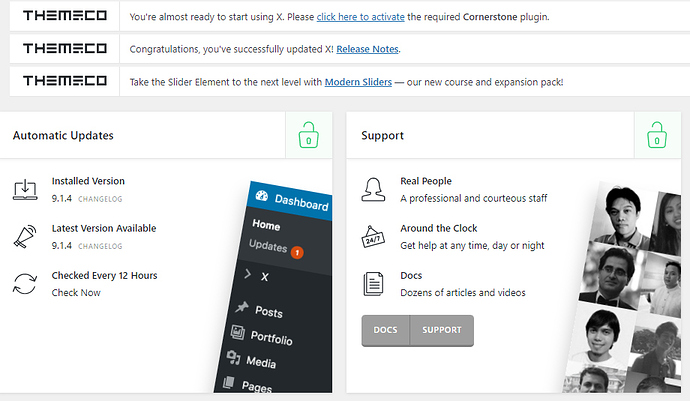Screen dimensions: 690x401
Task: Click the Support panel green padlock icon
Action: [x=657, y=135]
